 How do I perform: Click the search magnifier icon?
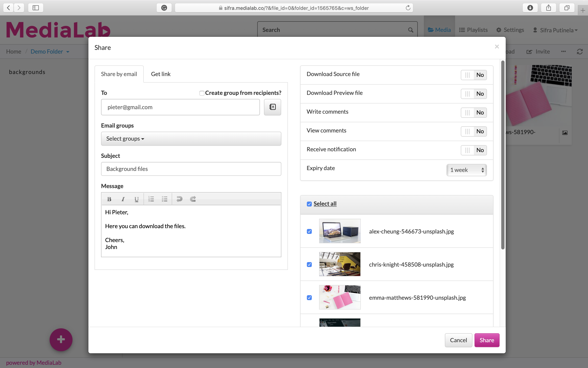tap(411, 30)
